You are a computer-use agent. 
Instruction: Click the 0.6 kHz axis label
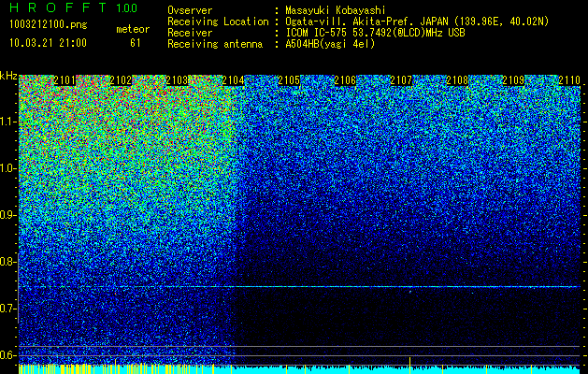8,355
